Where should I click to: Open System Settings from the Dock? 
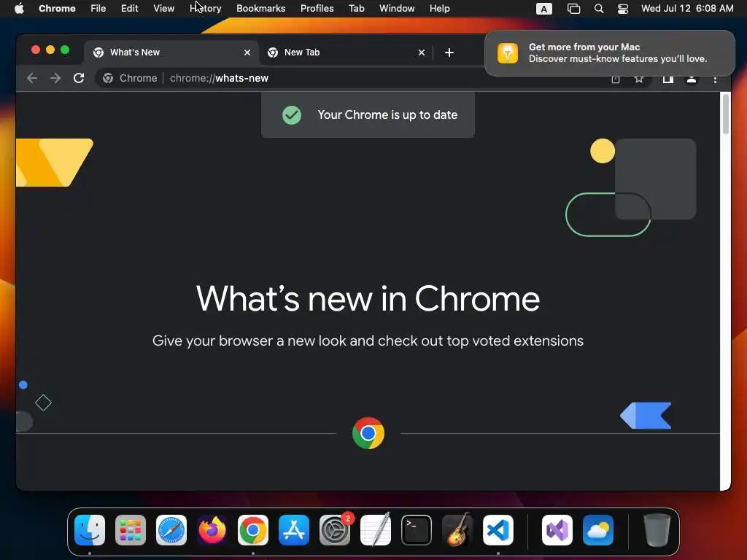pyautogui.click(x=335, y=530)
